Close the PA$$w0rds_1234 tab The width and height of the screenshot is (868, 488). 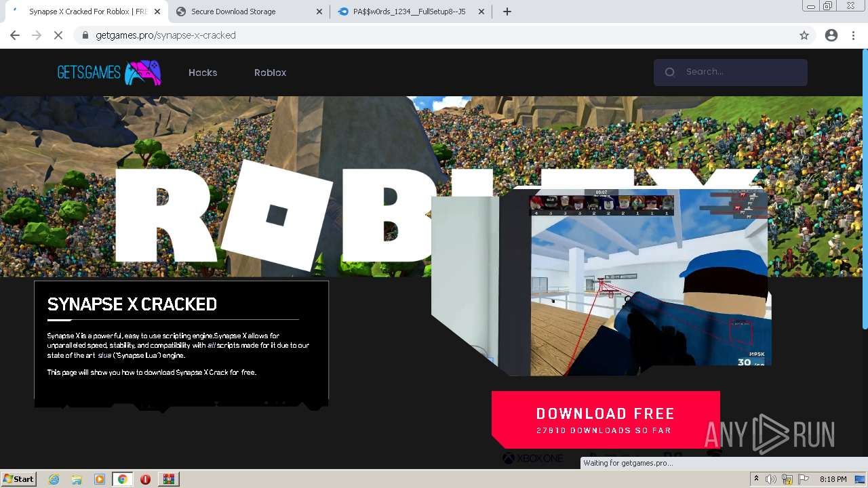point(481,12)
